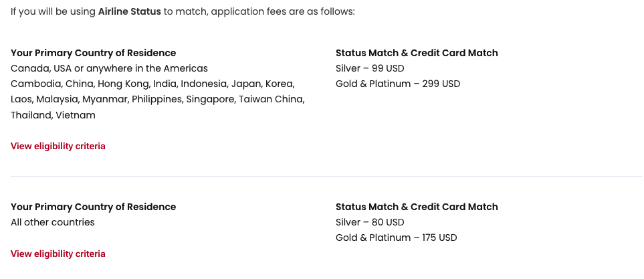The image size is (644, 279).
Task: Click the 'Silver – 99 USD' fee
Action: click(x=370, y=68)
